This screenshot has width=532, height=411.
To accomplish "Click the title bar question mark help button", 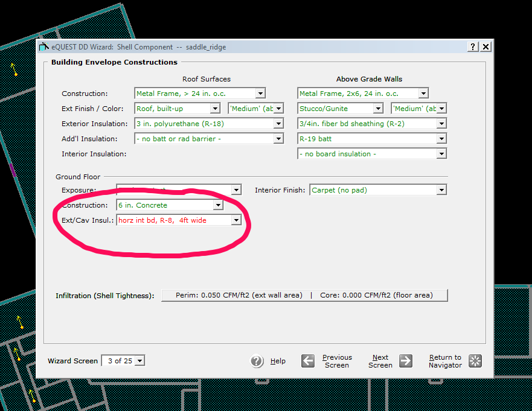I will pos(473,47).
